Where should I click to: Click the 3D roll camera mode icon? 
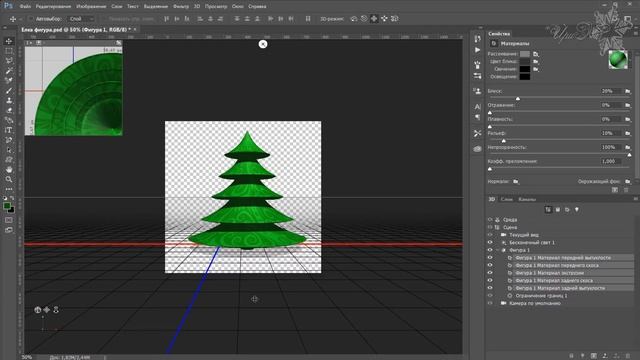(x=364, y=19)
